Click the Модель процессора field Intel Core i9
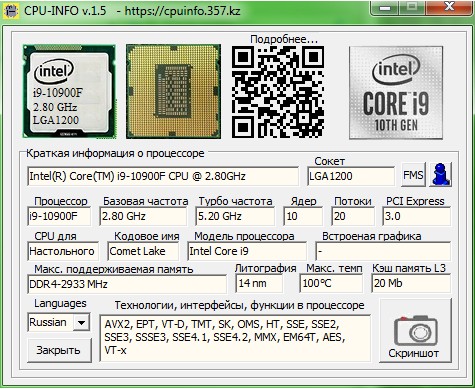 (247, 251)
